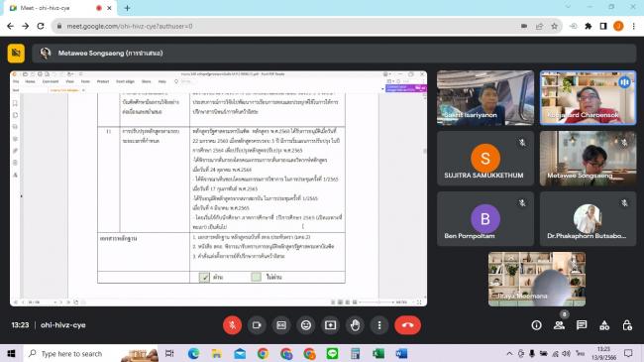Viewport: 644px width, 362px height.
Task: Leave the call with red button
Action: (x=407, y=325)
